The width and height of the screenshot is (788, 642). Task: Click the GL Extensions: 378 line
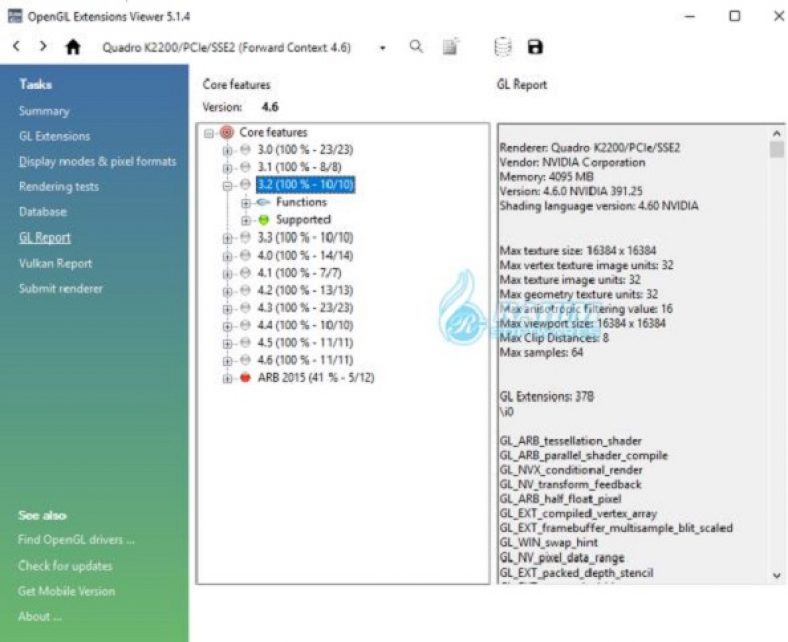pyautogui.click(x=546, y=397)
